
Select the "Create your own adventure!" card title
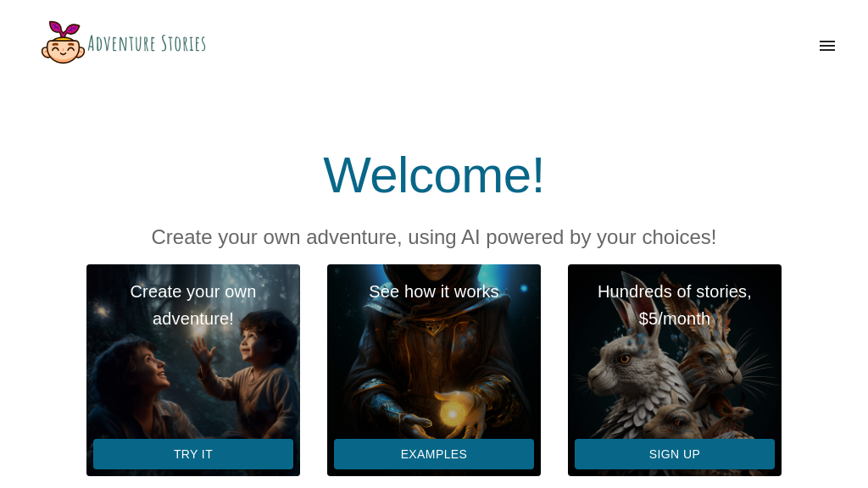click(x=193, y=305)
